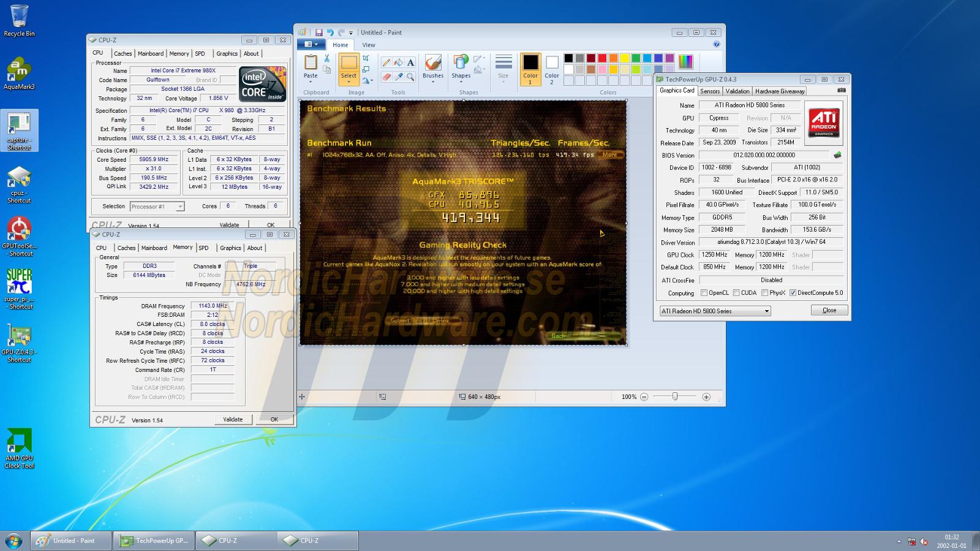This screenshot has height=551, width=980.
Task: Click the Paint zoom slider handle
Action: (675, 397)
